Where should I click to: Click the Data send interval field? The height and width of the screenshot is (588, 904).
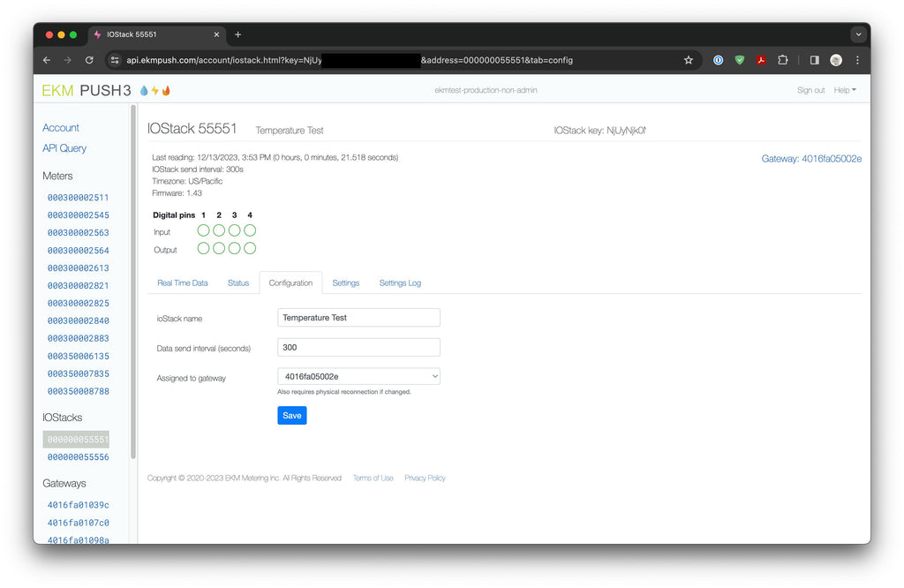[358, 348]
